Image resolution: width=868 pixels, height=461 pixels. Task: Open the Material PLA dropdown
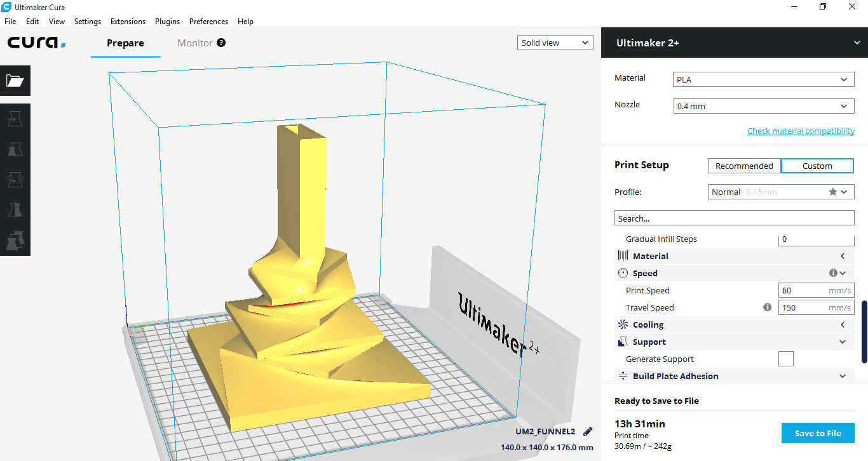763,79
